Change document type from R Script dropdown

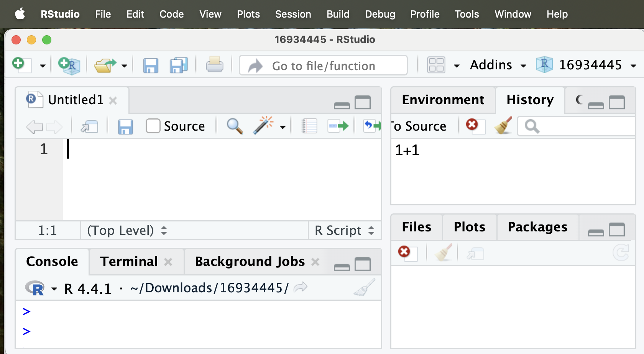(344, 230)
